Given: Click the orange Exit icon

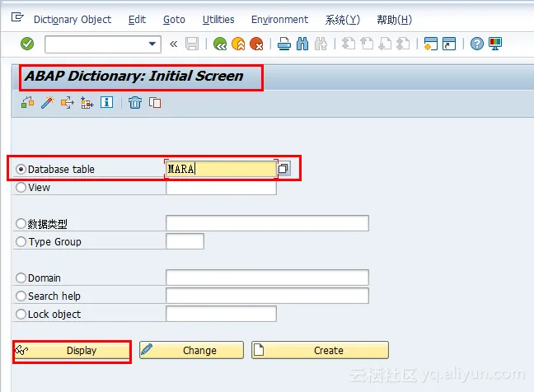Looking at the screenshot, I should click(238, 44).
